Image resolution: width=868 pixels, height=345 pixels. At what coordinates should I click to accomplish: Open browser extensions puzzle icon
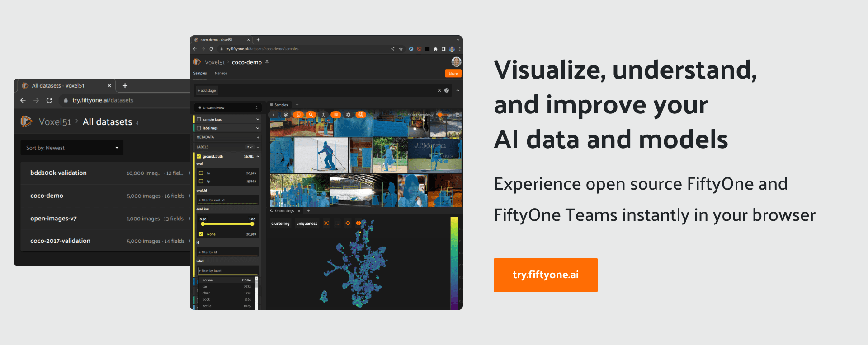click(x=435, y=49)
